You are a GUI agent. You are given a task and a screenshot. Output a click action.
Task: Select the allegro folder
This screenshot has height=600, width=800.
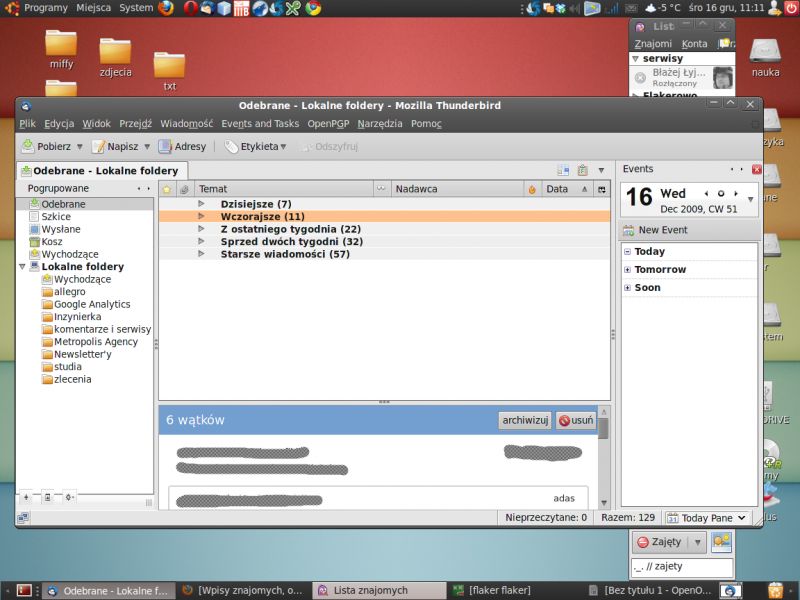click(64, 292)
